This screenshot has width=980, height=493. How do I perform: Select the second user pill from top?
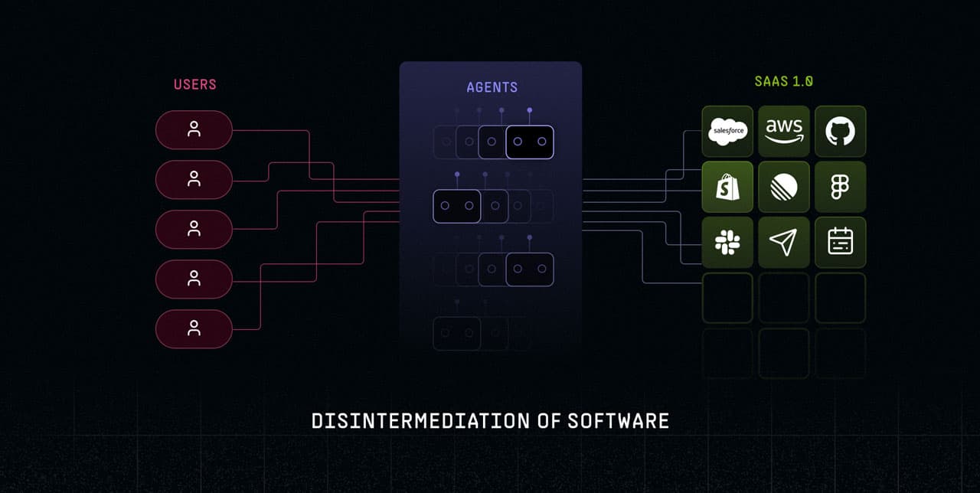pos(194,179)
